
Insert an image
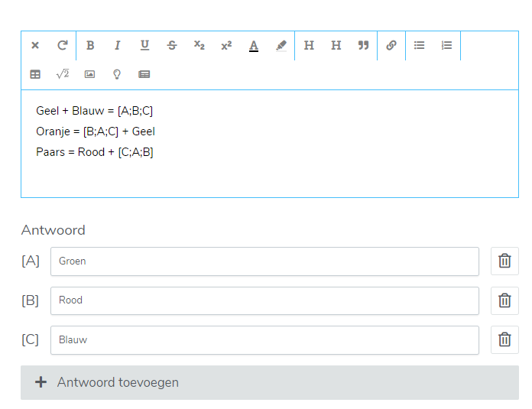point(89,74)
